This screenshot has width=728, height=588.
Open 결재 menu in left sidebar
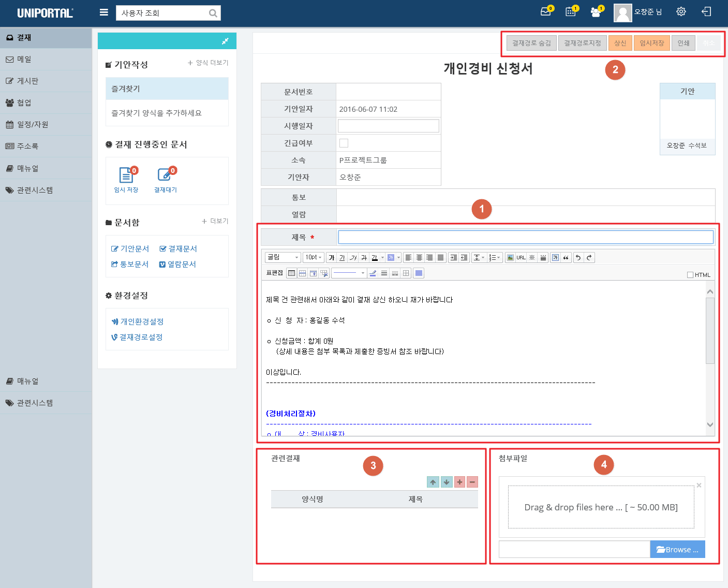[46, 38]
